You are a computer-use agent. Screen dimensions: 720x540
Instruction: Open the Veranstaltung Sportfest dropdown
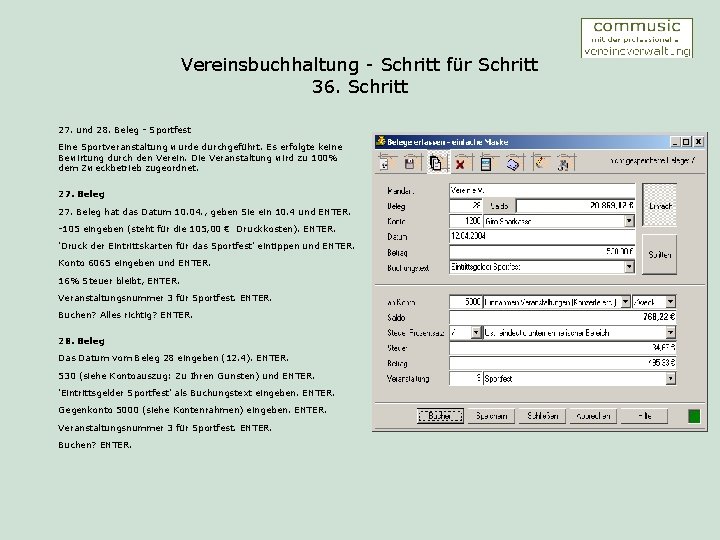[x=670, y=378]
